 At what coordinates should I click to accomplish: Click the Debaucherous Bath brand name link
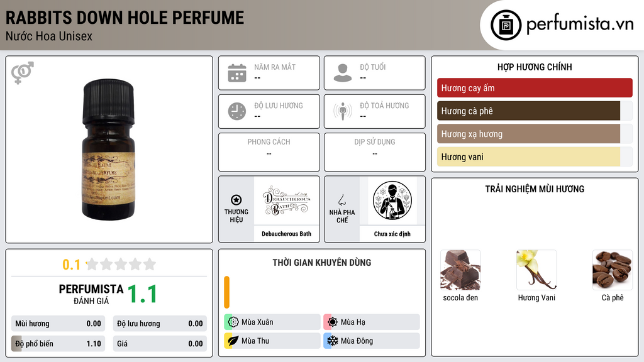(x=286, y=234)
